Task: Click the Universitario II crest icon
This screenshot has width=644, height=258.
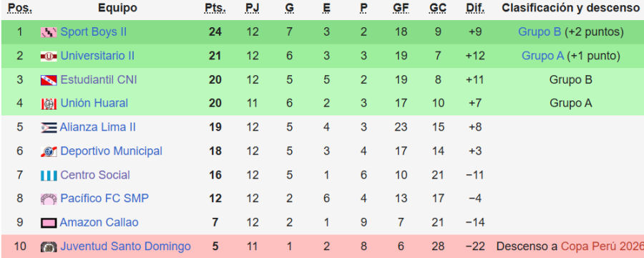Action: (49, 56)
